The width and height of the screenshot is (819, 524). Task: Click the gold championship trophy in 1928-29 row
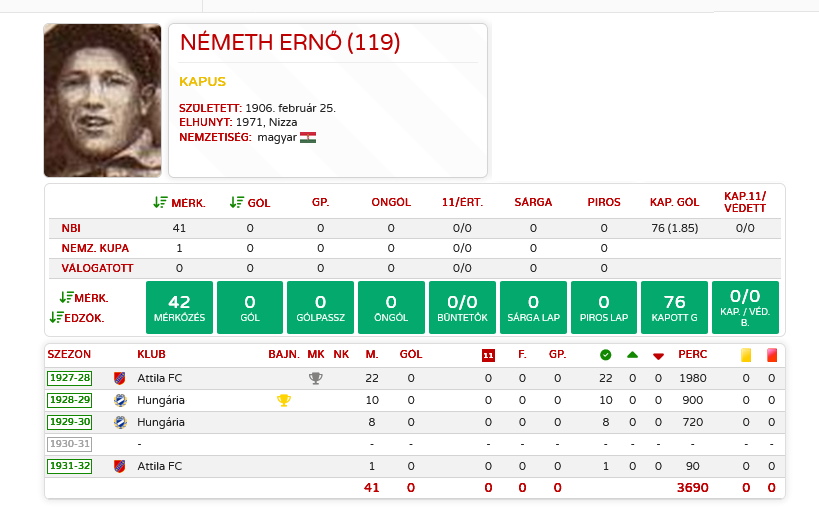click(284, 400)
